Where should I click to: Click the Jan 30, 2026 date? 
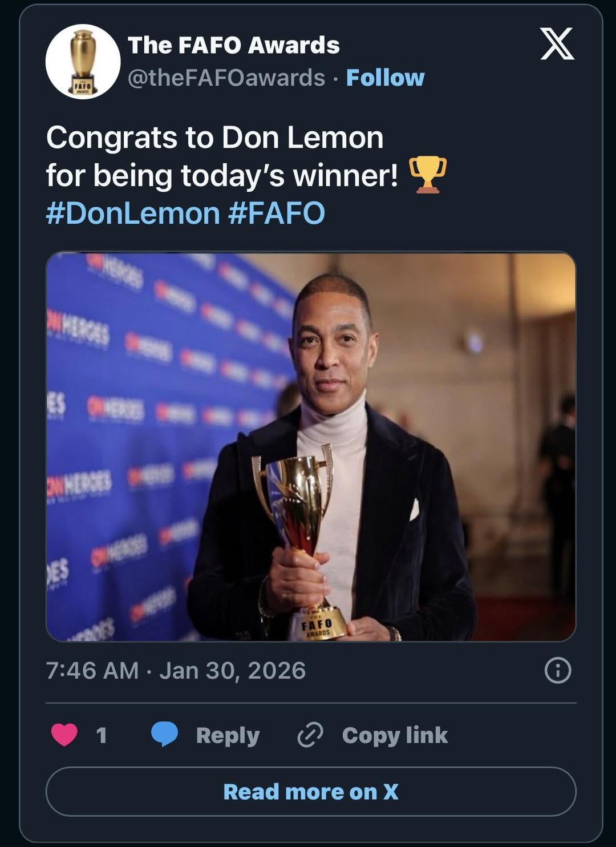pyautogui.click(x=232, y=671)
